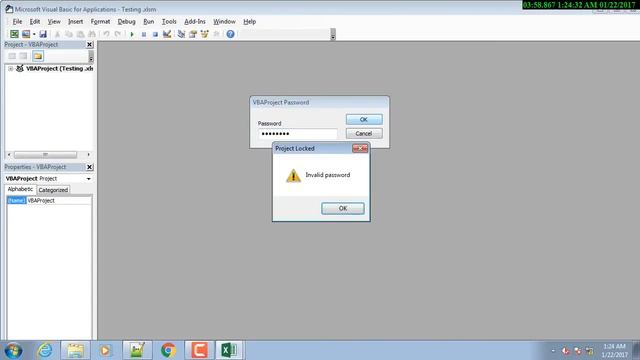The width and height of the screenshot is (640, 360).
Task: Open the Help menu
Action: tap(249, 22)
